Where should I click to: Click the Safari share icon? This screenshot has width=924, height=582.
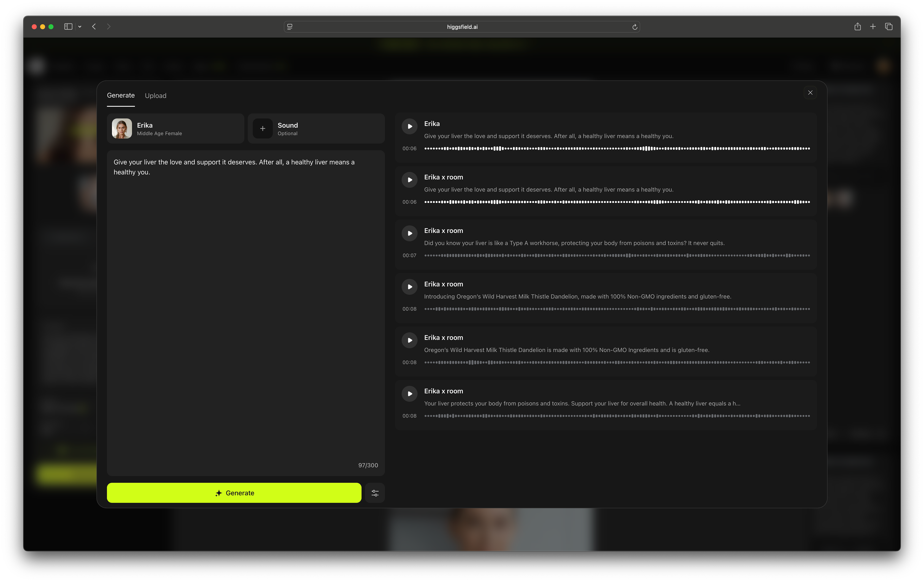pyautogui.click(x=857, y=26)
